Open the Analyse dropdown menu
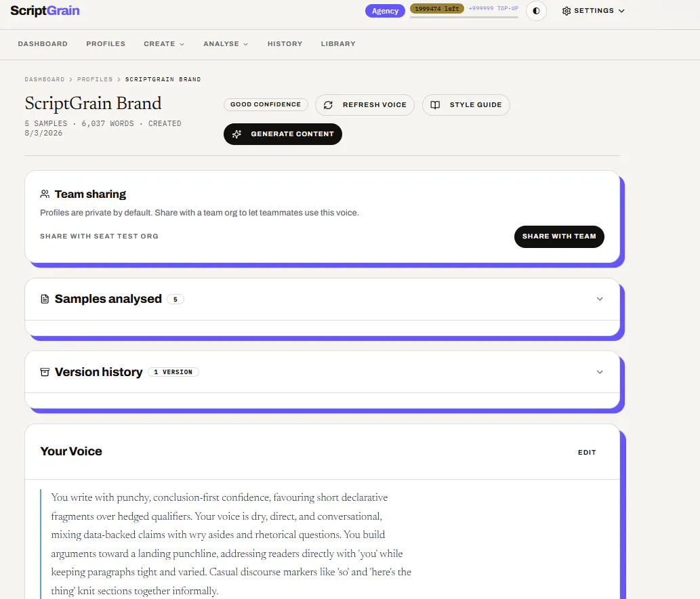 pos(226,44)
